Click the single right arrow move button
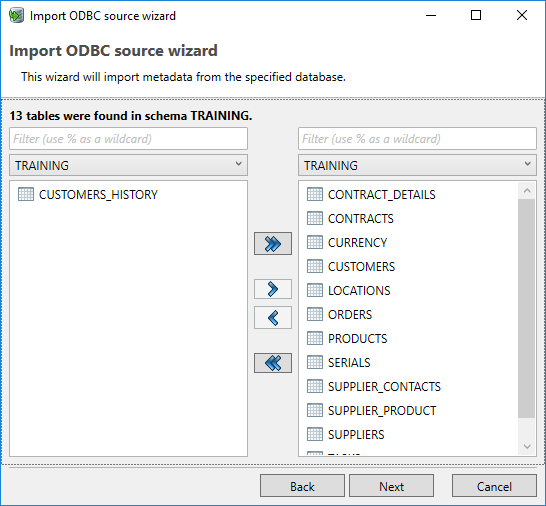This screenshot has height=506, width=546. [x=273, y=289]
